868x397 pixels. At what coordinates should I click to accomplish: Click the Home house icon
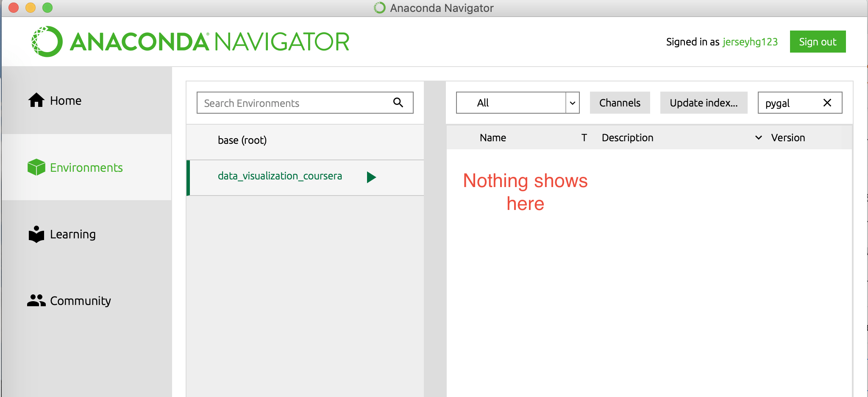click(x=36, y=100)
